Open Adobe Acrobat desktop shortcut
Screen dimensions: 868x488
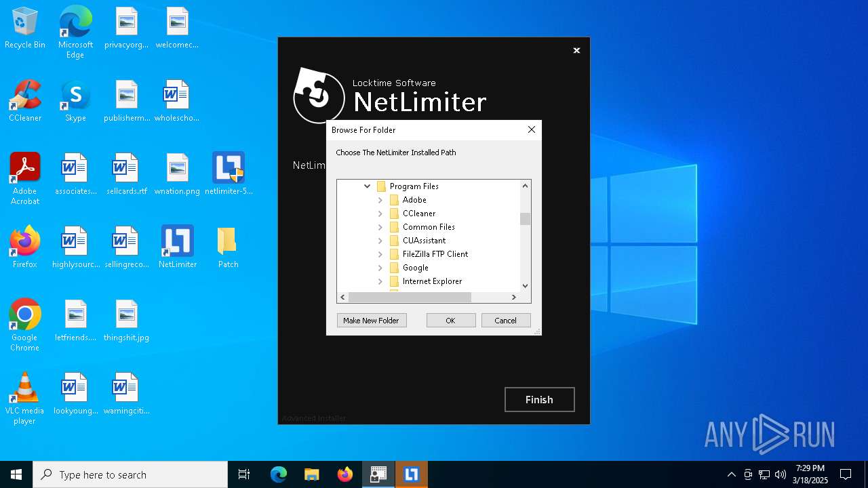(x=25, y=179)
